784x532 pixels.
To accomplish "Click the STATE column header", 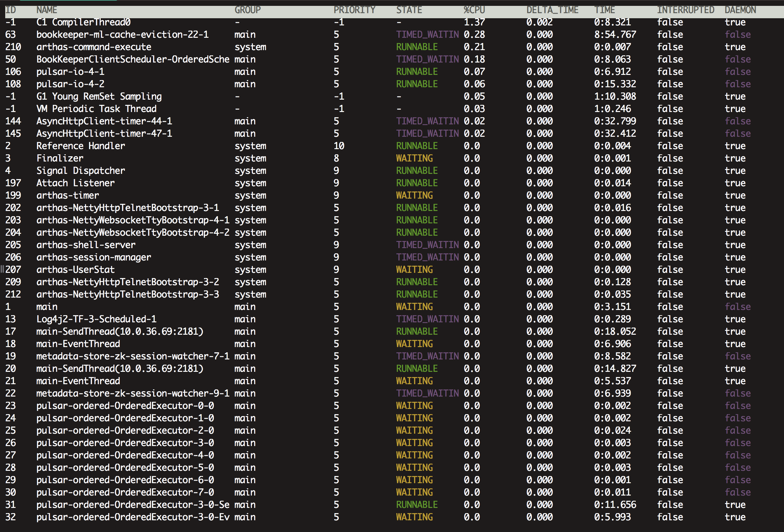I will [409, 10].
